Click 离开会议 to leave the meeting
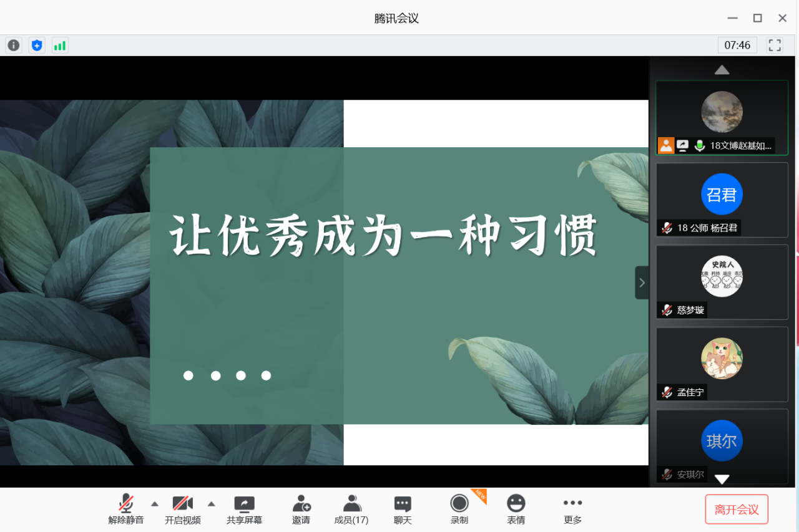799x532 pixels. 737,509
